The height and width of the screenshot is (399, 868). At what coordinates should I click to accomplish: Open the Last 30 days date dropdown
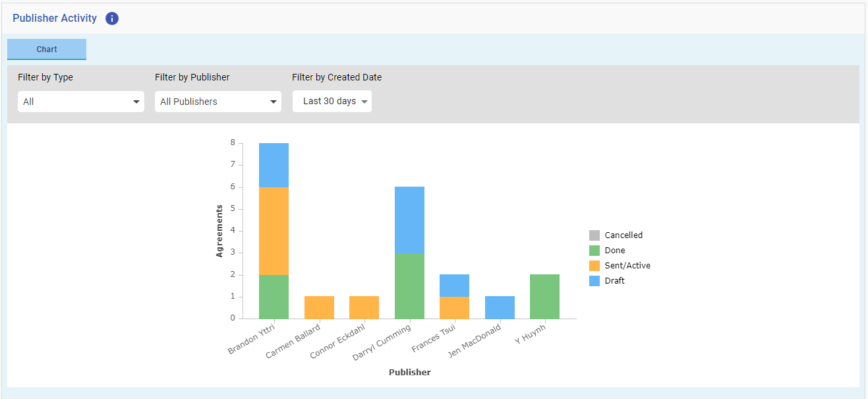click(x=332, y=102)
